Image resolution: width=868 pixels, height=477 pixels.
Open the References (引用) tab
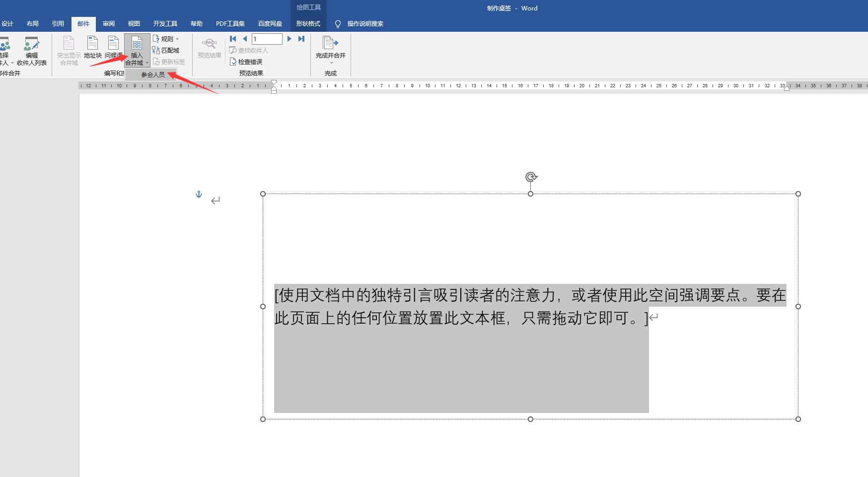pos(58,24)
